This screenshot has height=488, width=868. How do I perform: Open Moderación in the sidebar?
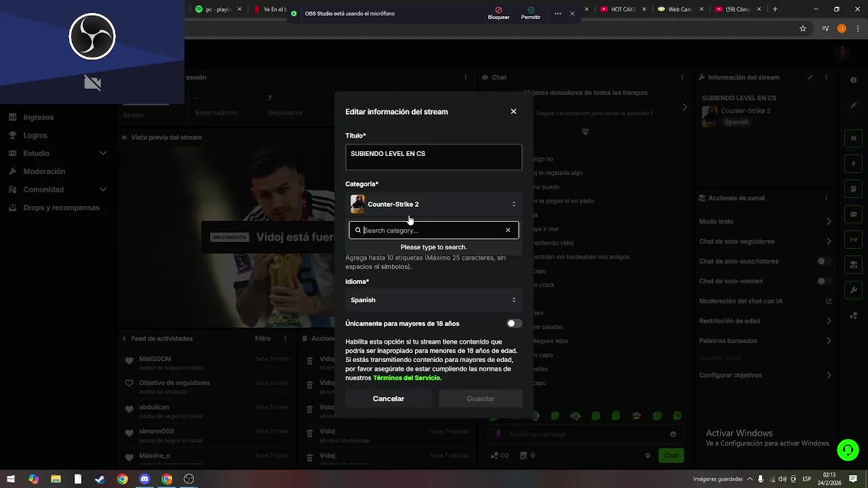click(44, 171)
